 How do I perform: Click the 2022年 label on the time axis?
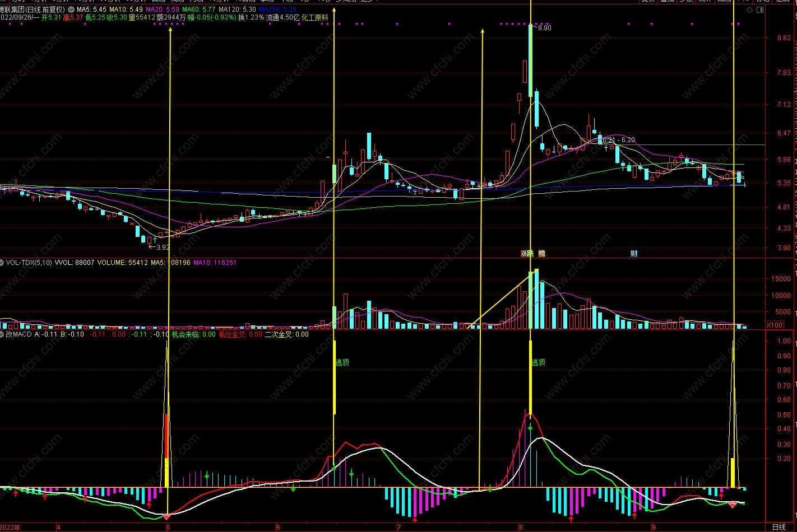10,528
